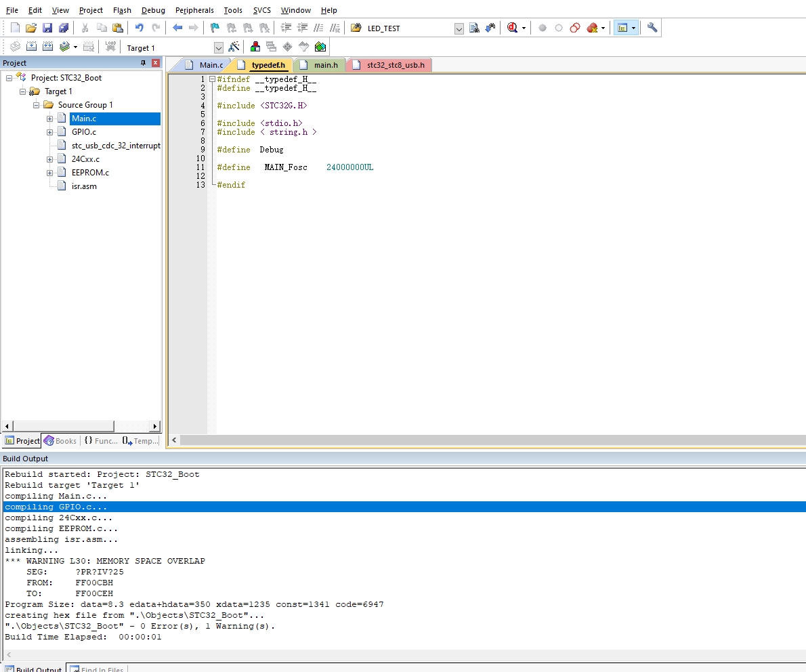Start incremental find with binoculars arrow icon
Viewport: 806px width, 672px height.
[x=490, y=28]
